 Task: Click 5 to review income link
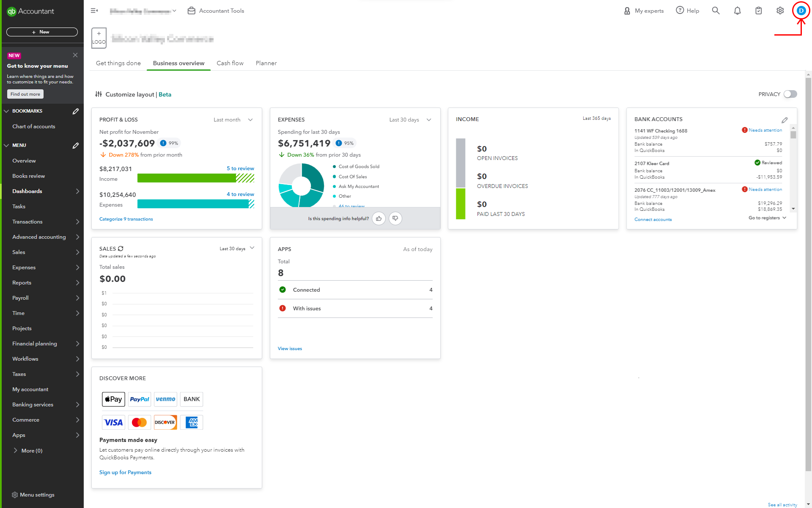240,168
